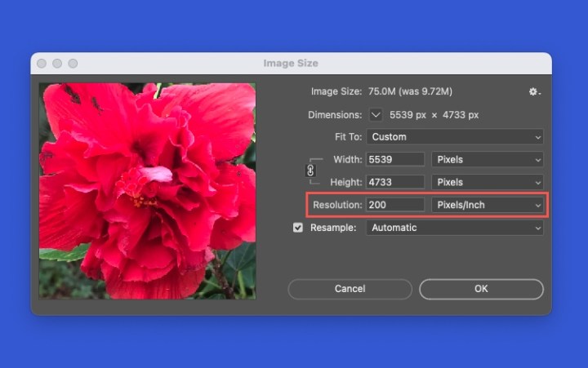Disable the Resample checkbox
Image resolution: width=588 pixels, height=368 pixels.
click(x=298, y=228)
